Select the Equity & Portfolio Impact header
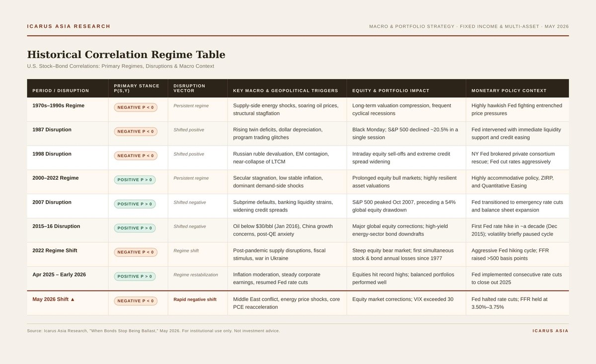The width and height of the screenshot is (596, 364). (x=391, y=90)
